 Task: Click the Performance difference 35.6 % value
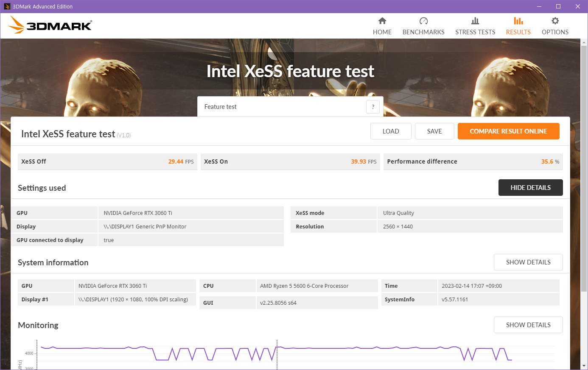click(x=550, y=161)
